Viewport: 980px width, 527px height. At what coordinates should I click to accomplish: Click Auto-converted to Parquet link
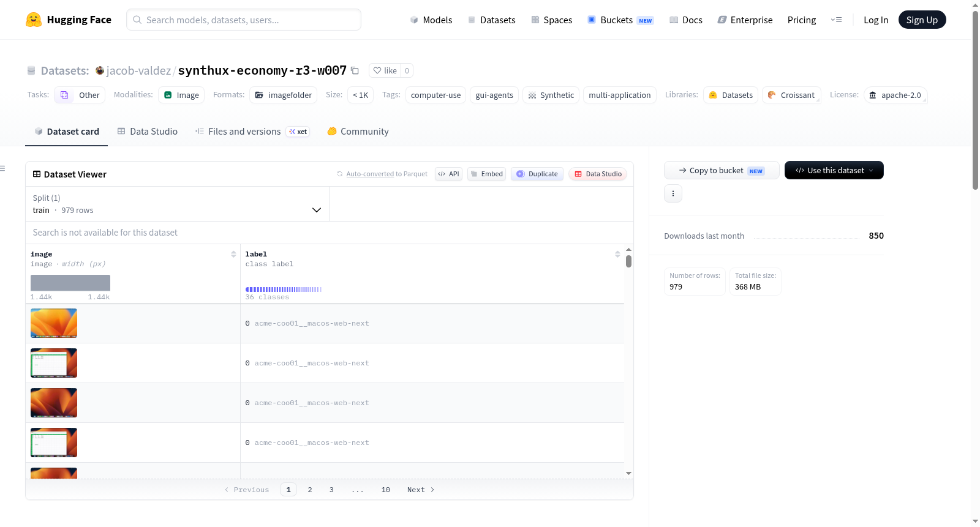(x=370, y=174)
